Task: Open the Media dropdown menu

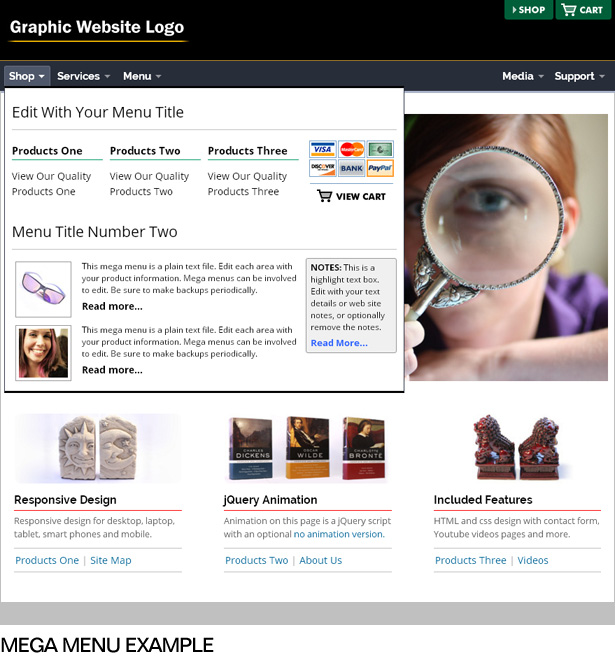Action: [x=523, y=76]
